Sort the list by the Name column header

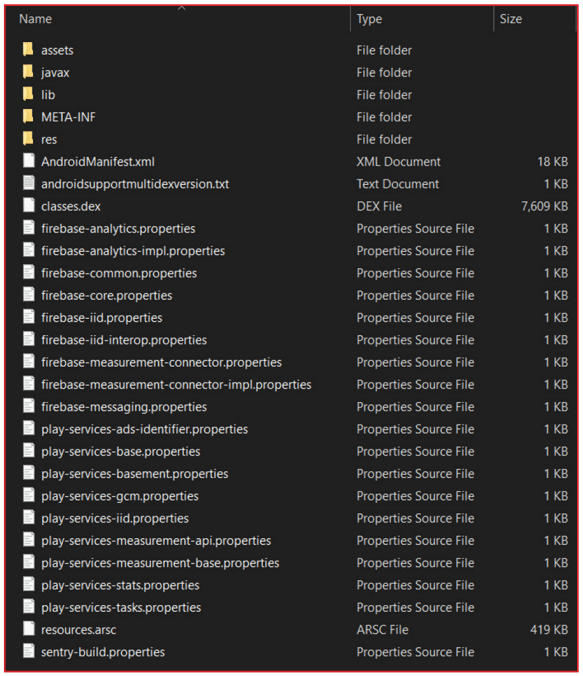point(35,19)
